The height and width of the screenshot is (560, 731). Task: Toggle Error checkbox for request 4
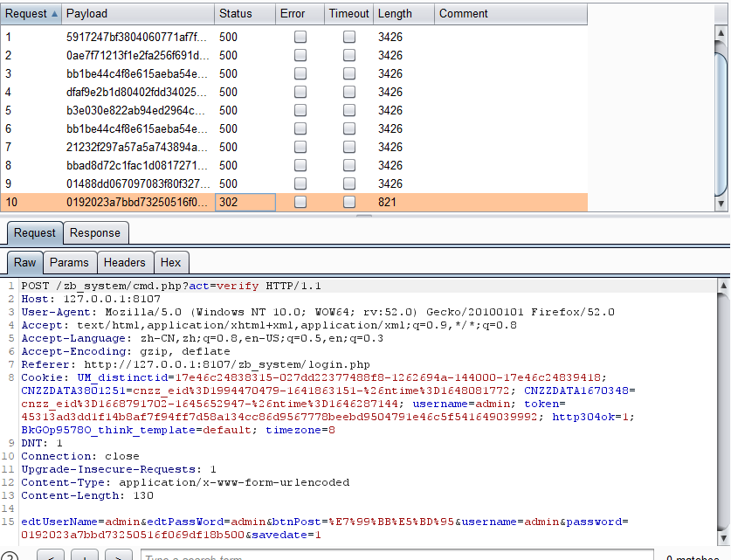(300, 92)
